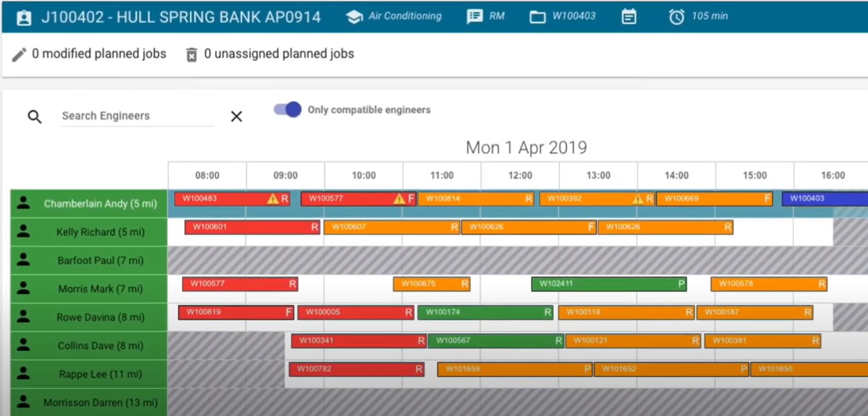Click the Mon 1 Apr 2019 date heading
The image size is (868, 416).
pos(526,148)
